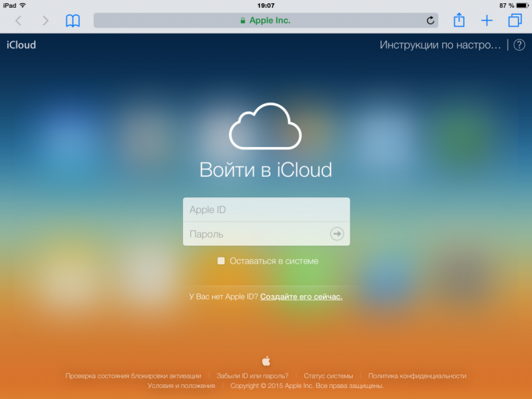Click 'Забыли ID или пароль?' link
This screenshot has width=532, height=399.
pyautogui.click(x=253, y=376)
